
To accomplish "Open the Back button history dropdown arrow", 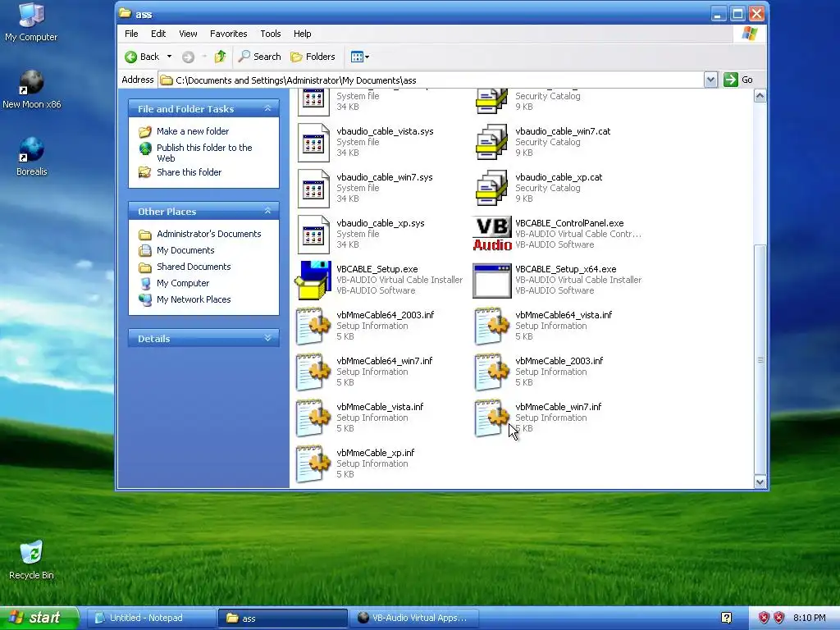I will point(169,57).
